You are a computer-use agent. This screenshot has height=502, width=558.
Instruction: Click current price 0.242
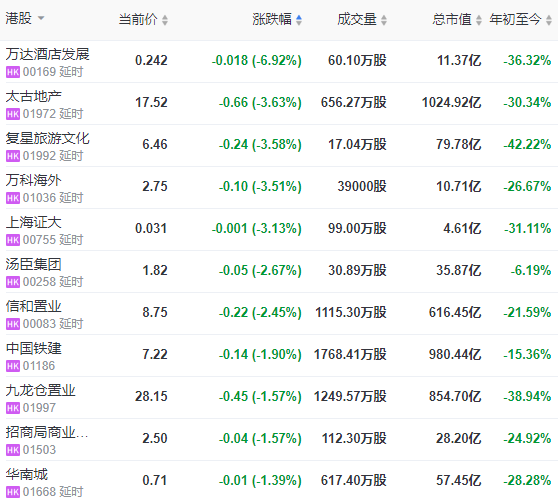tap(151, 60)
